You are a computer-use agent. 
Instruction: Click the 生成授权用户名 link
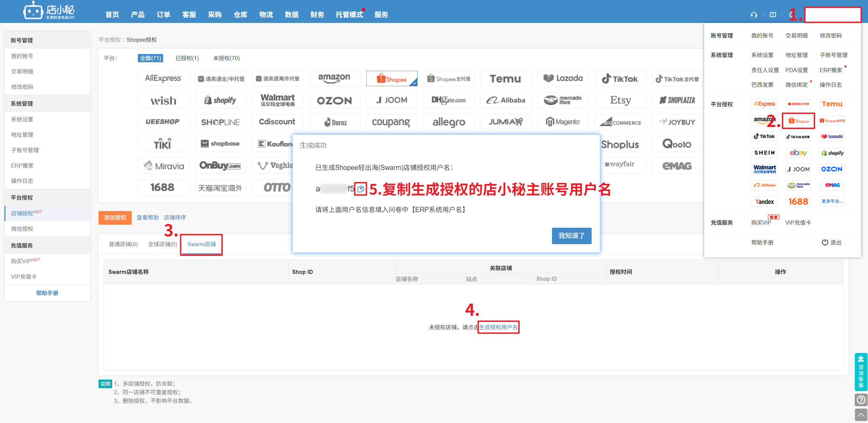(498, 327)
